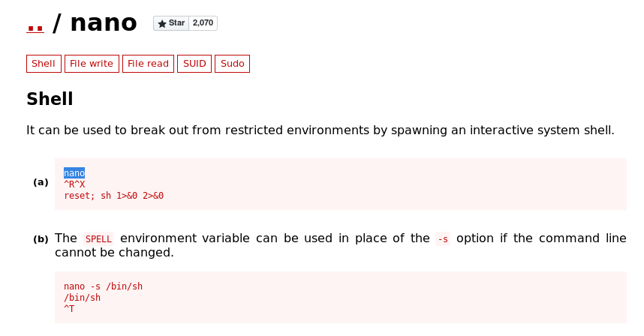
Task: Click the SPELL inline code term
Action: point(98,239)
